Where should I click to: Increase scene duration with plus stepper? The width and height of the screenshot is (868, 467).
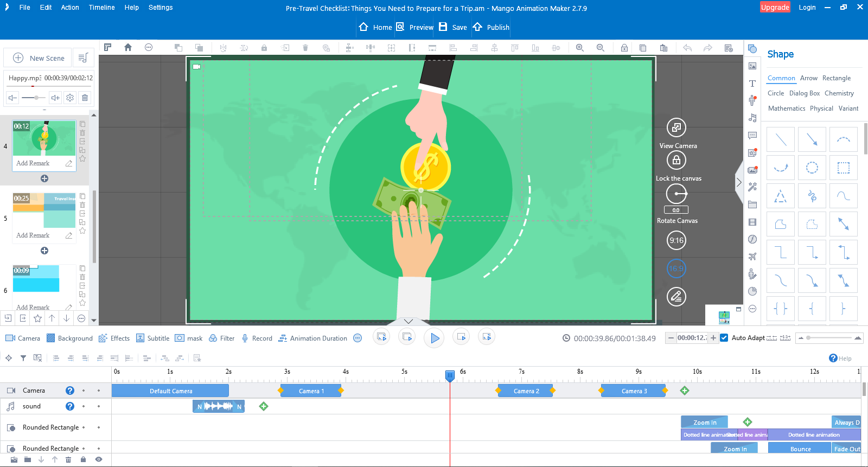pyautogui.click(x=713, y=338)
